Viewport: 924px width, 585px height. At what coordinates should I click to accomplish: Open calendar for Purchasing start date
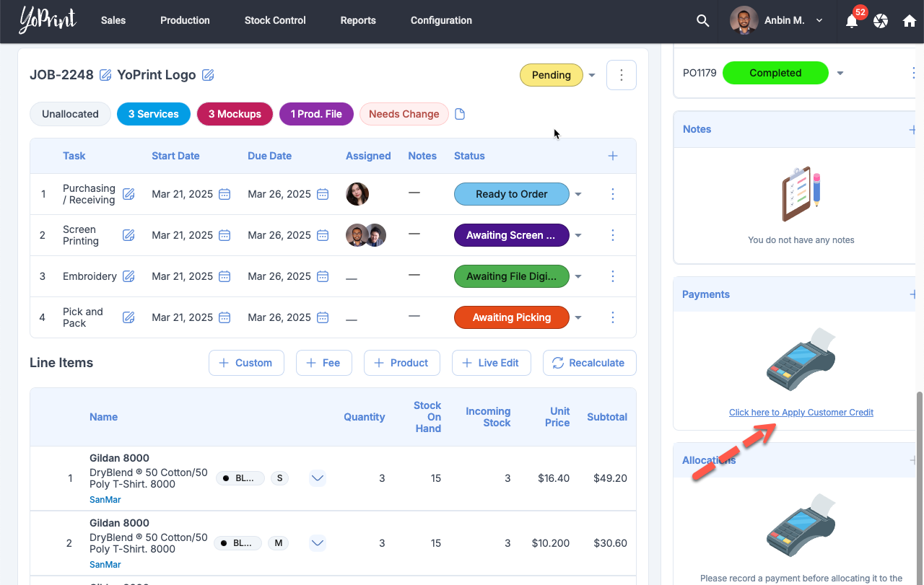click(225, 194)
